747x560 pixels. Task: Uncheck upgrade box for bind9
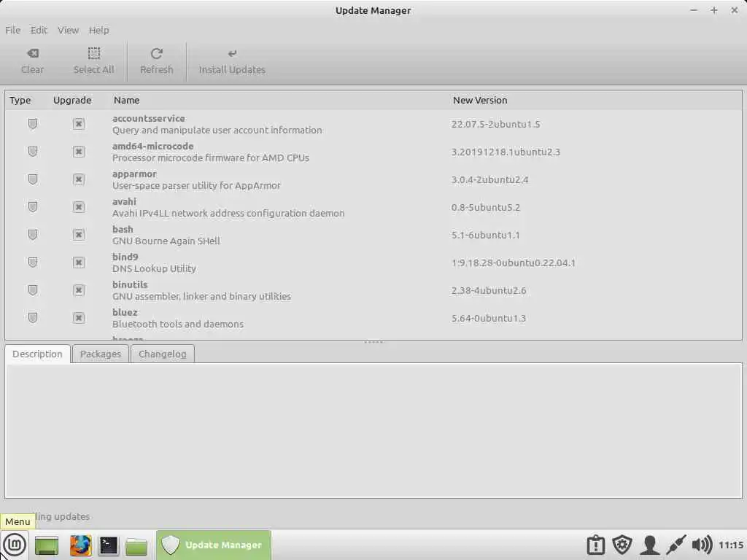[x=79, y=262]
